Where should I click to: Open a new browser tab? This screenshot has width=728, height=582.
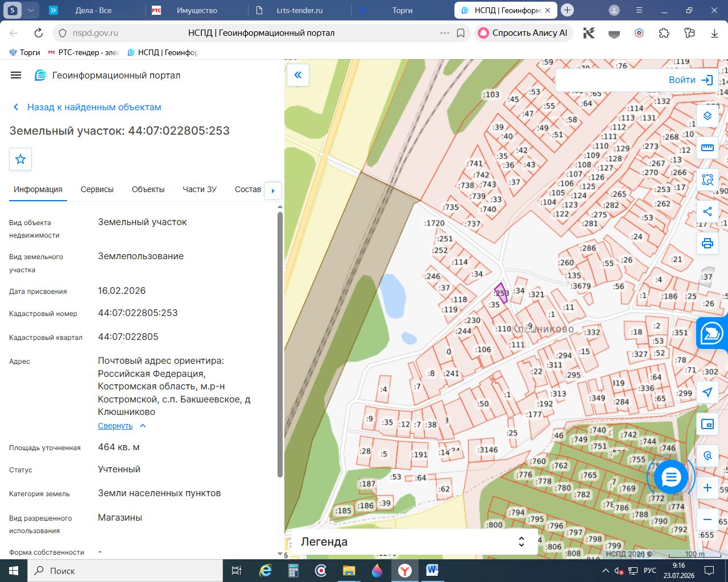(567, 10)
